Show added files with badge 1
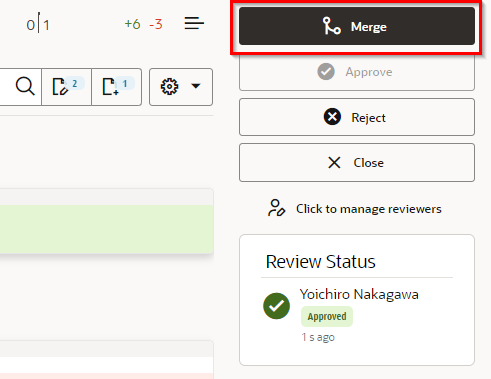The width and height of the screenshot is (491, 379). [x=117, y=87]
